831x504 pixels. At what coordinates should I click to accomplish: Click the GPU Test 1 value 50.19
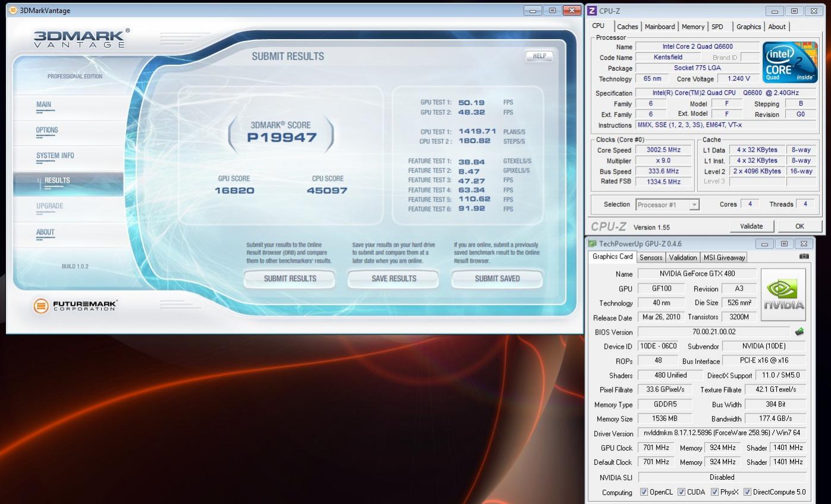(x=472, y=102)
